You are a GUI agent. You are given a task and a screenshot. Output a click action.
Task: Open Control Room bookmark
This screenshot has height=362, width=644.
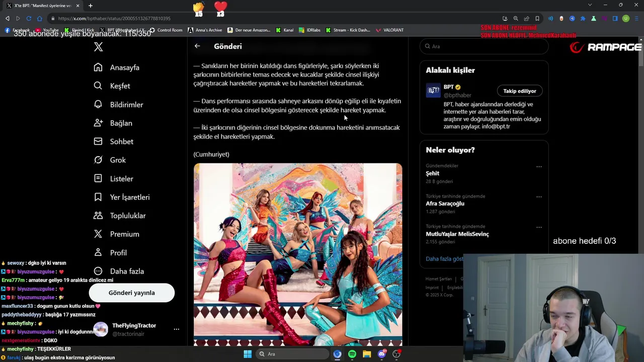[x=166, y=30]
